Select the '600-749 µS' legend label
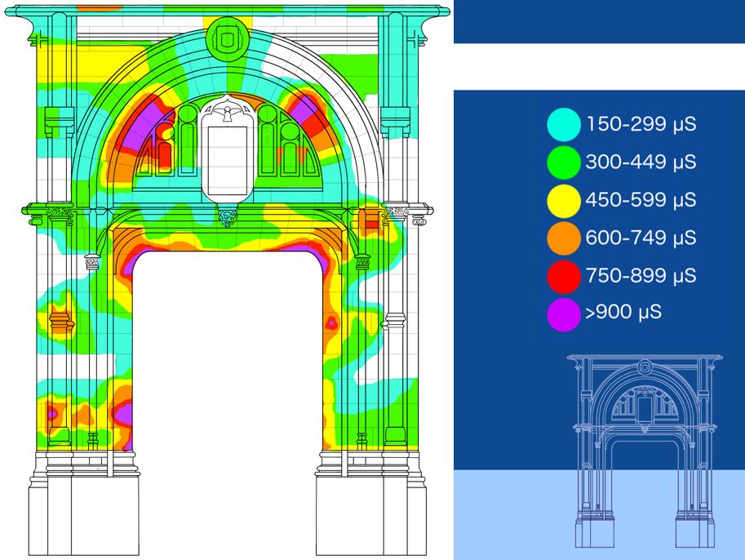Image resolution: width=745 pixels, height=560 pixels. tap(641, 238)
